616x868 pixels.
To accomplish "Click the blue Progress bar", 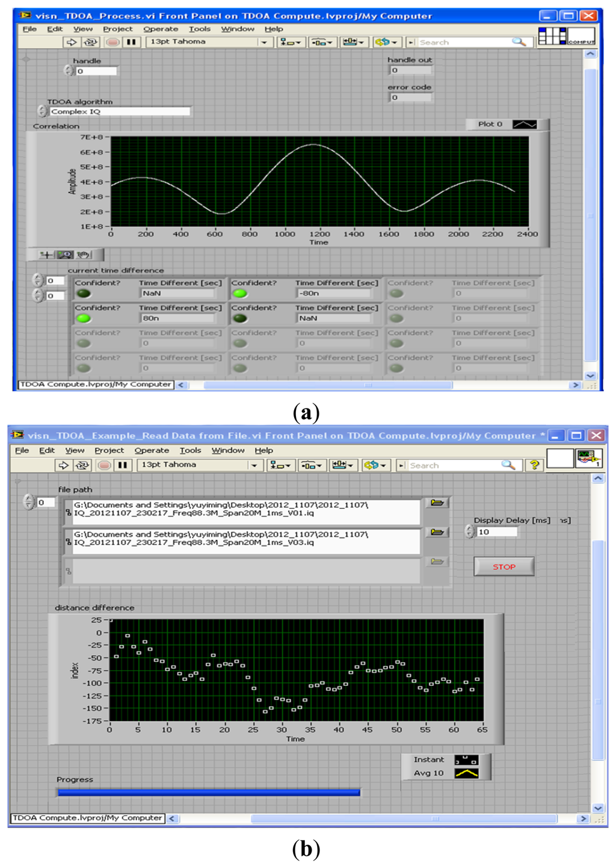I will click(209, 792).
